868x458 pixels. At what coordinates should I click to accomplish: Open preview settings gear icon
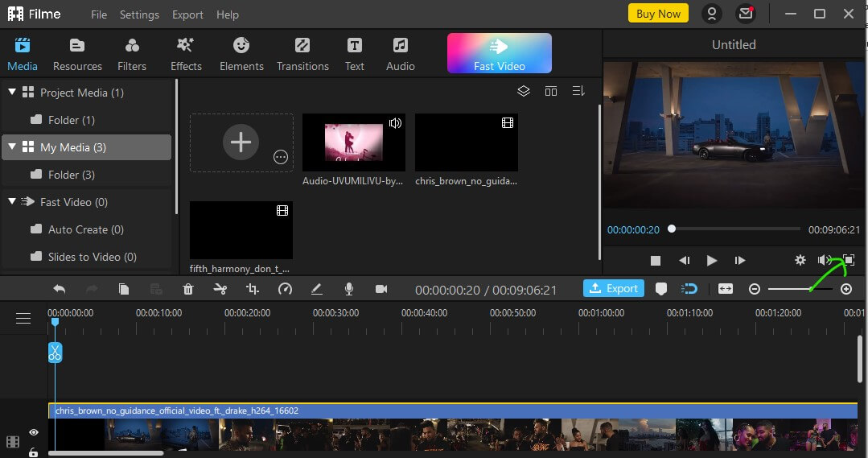pos(800,260)
